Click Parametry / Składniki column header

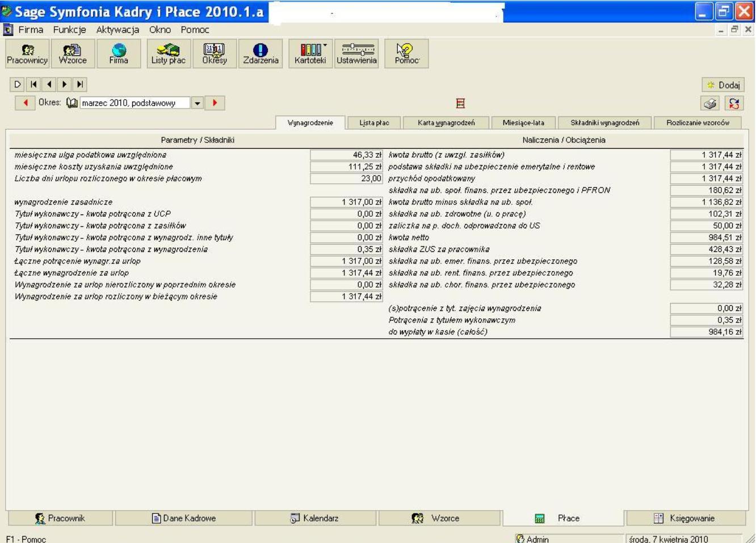pos(198,140)
